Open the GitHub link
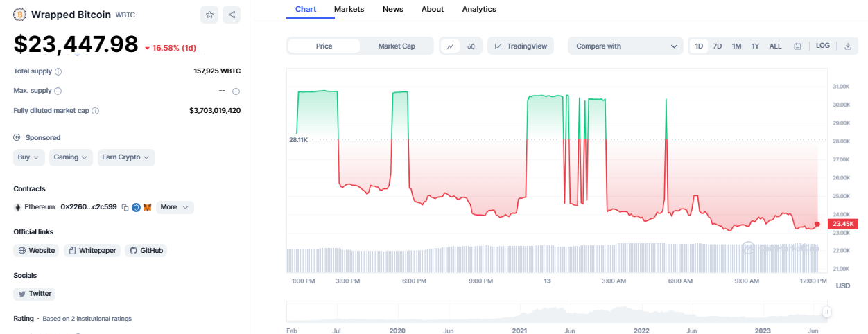The image size is (868, 334). tap(146, 251)
